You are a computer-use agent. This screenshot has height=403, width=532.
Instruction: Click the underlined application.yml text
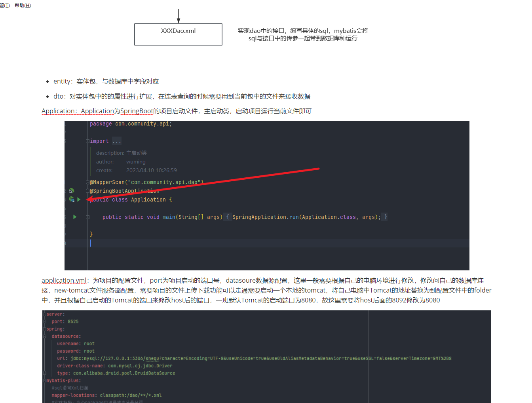(64, 281)
